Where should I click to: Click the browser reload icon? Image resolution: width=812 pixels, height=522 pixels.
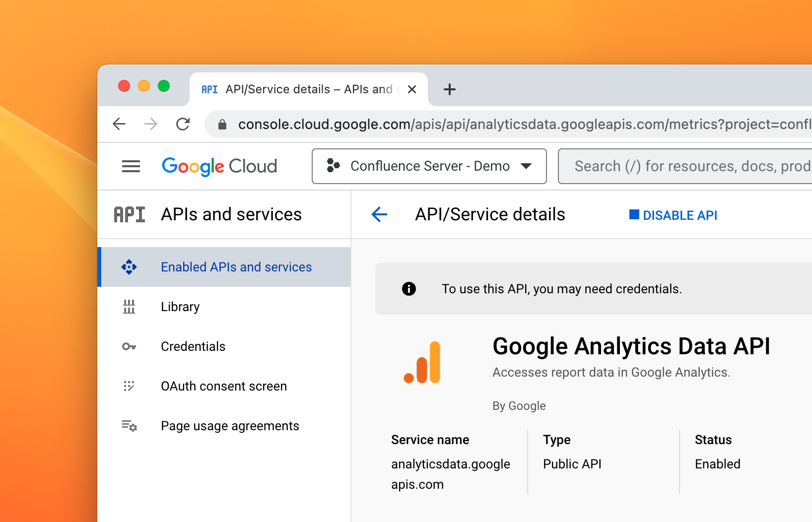183,124
